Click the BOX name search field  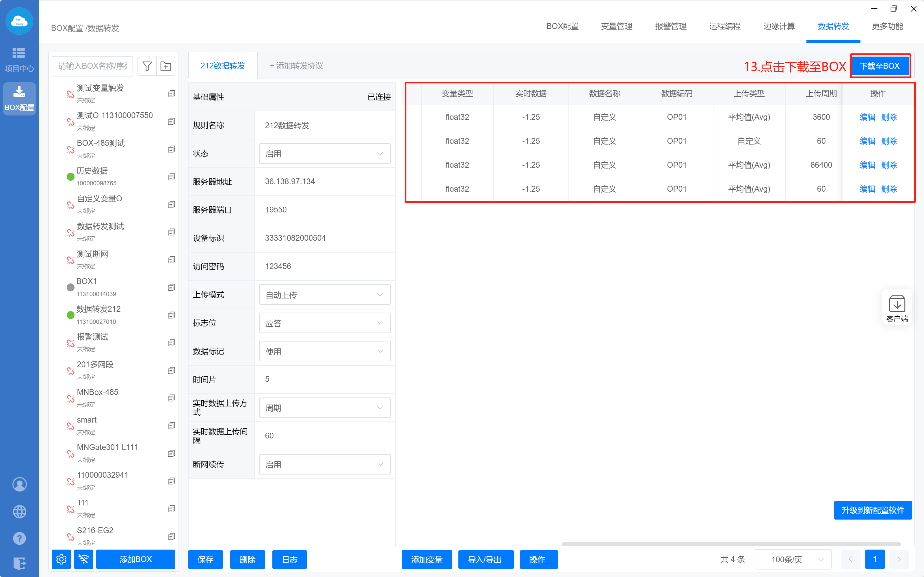point(92,66)
